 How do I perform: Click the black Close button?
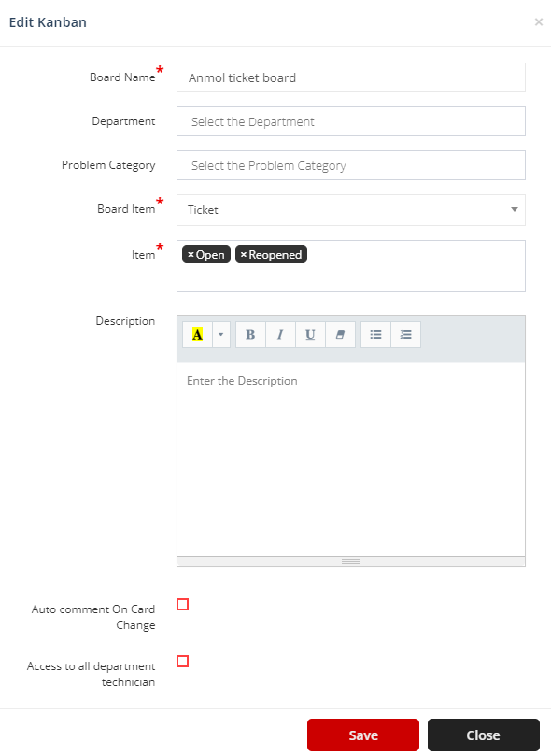(484, 735)
